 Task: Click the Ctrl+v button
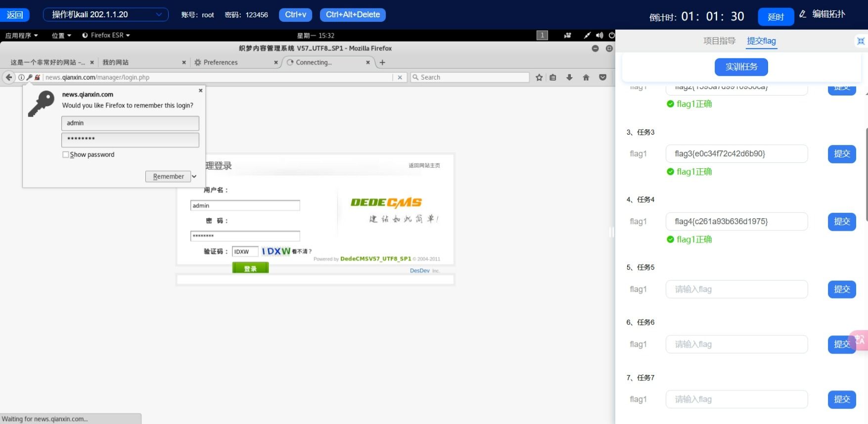pos(295,15)
